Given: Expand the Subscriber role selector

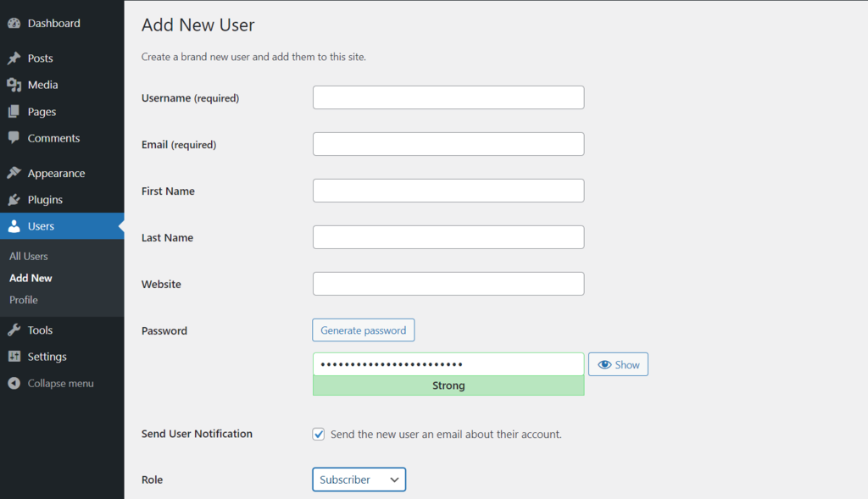Looking at the screenshot, I should [x=359, y=479].
